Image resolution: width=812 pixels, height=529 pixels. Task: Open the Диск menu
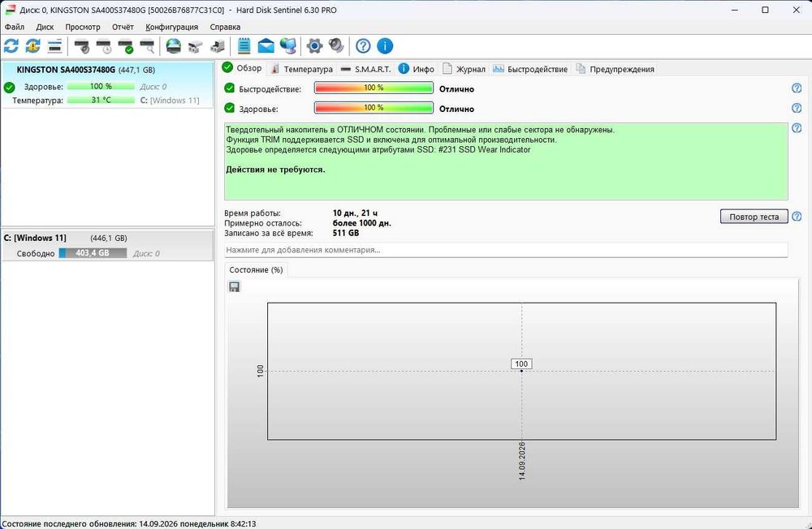45,27
